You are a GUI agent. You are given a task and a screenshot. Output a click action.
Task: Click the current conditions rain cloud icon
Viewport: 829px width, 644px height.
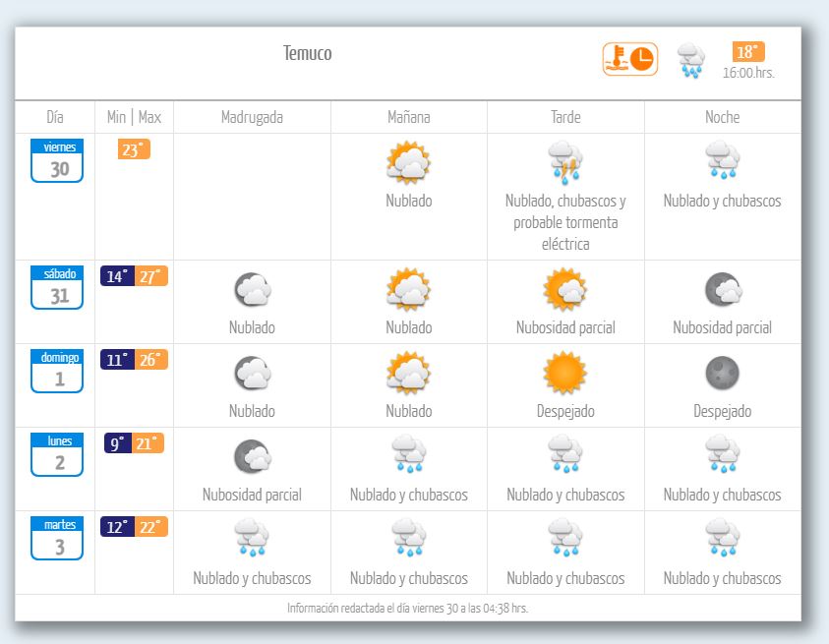(x=691, y=61)
